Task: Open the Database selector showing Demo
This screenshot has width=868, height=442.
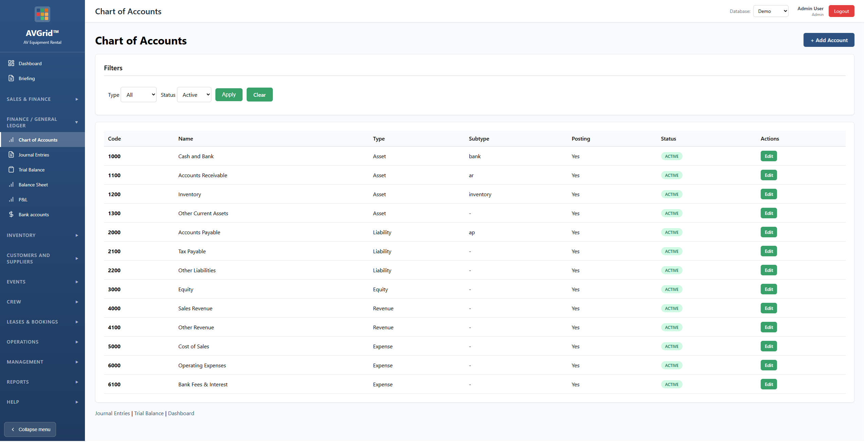Action: pos(770,11)
